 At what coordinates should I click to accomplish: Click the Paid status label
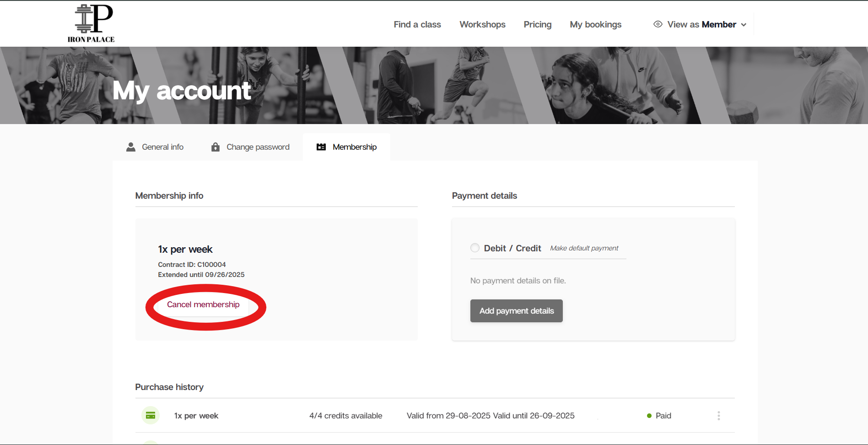(663, 416)
